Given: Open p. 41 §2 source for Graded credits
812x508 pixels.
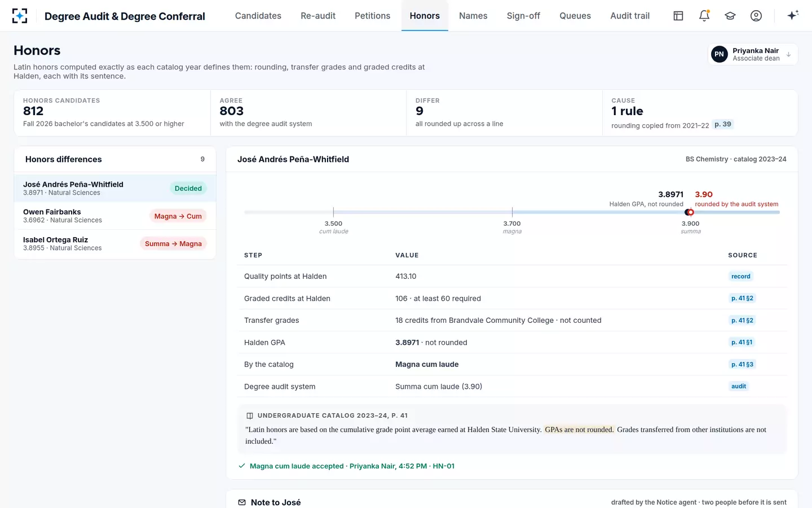Looking at the screenshot, I should (742, 299).
